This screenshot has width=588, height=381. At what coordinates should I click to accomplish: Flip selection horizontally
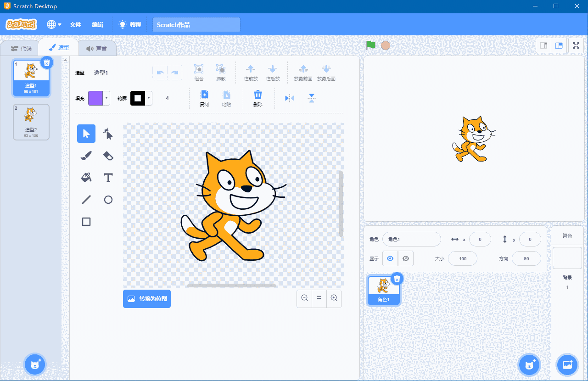point(289,98)
